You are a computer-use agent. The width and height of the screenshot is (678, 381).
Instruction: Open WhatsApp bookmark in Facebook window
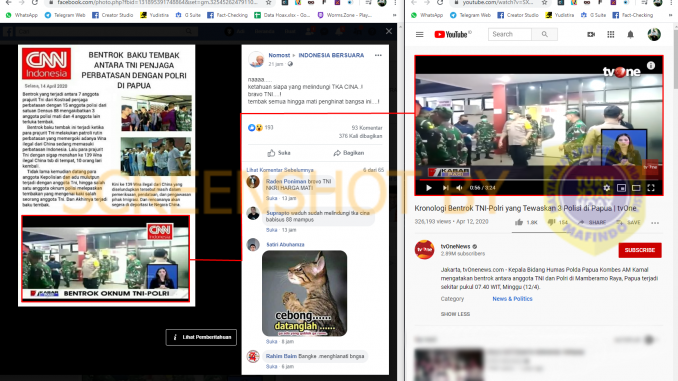[22, 15]
